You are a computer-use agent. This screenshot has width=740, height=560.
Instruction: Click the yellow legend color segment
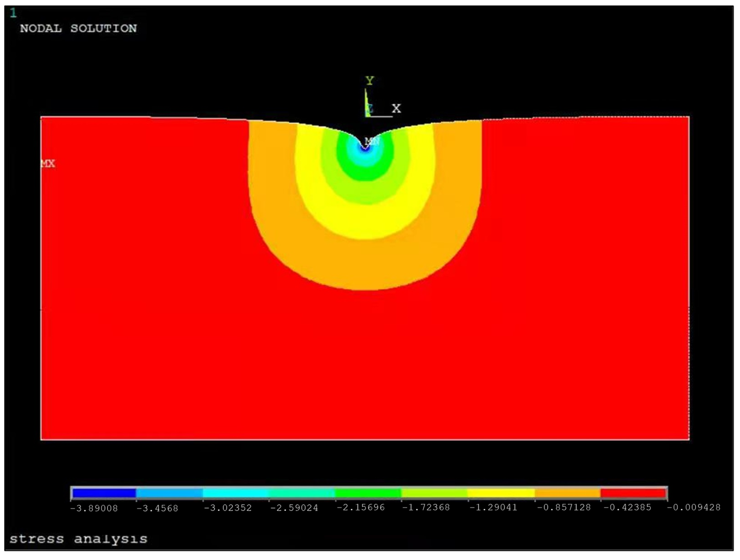[501, 493]
